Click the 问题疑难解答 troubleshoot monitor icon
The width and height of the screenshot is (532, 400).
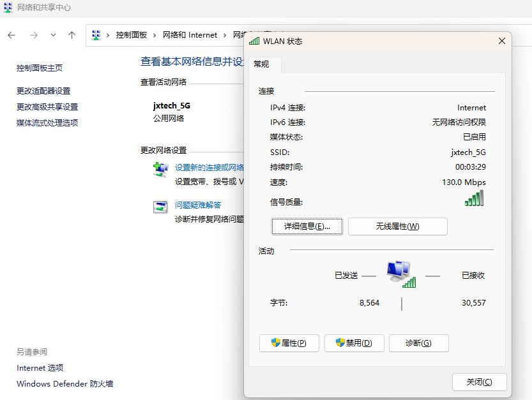coord(160,206)
